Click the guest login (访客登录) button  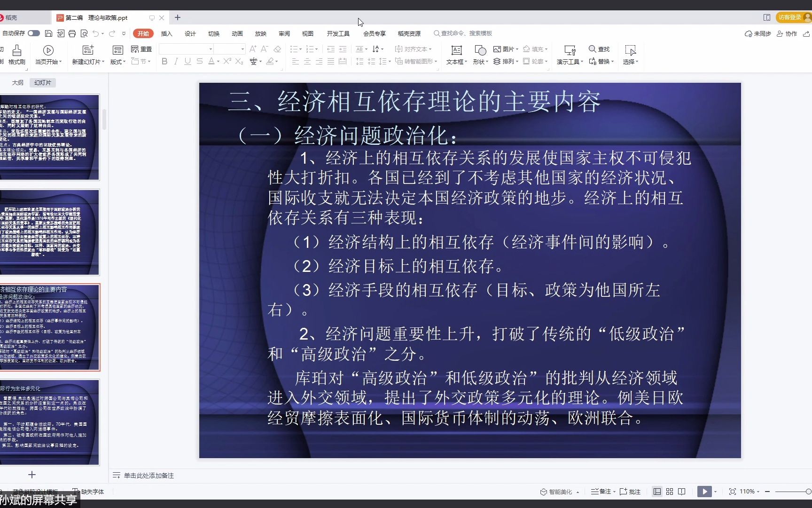[x=793, y=17]
